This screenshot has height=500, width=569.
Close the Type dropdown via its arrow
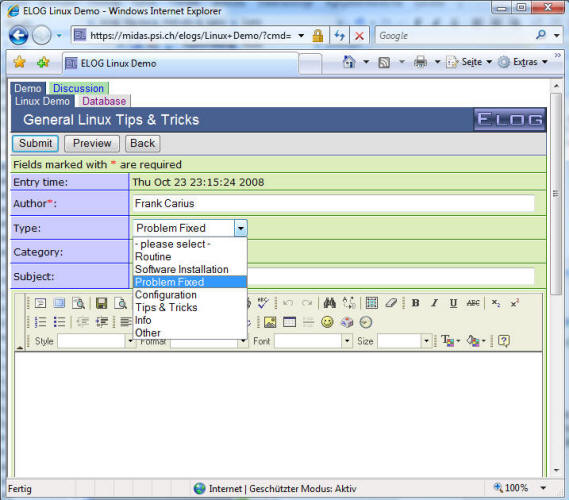pos(241,229)
